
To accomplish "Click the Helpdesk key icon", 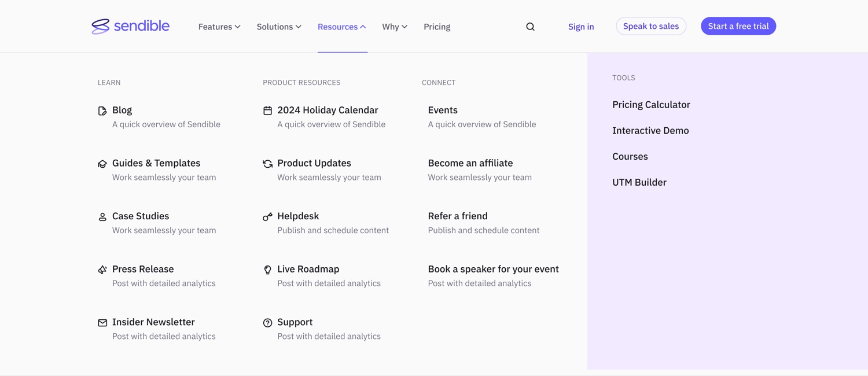I will pyautogui.click(x=267, y=217).
